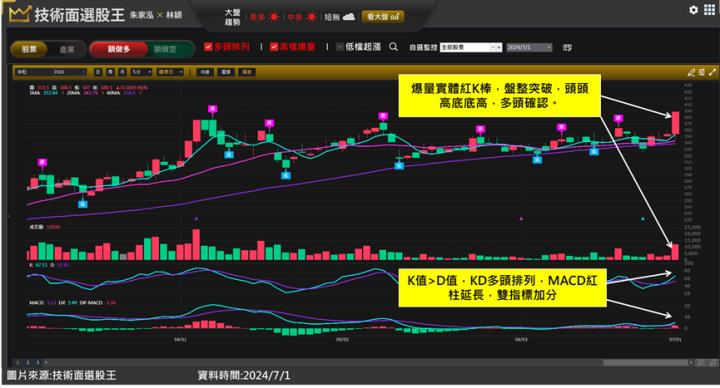
Task: Click the second button after toolbar separator
Action: [226, 72]
